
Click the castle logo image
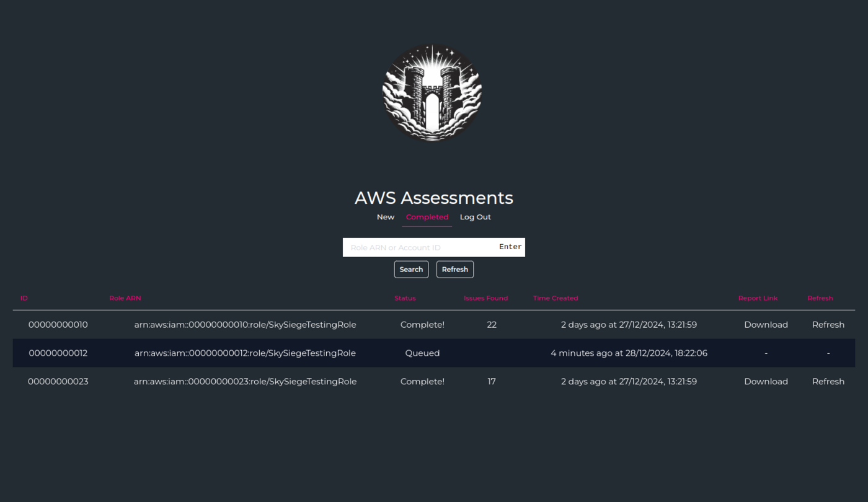click(432, 93)
